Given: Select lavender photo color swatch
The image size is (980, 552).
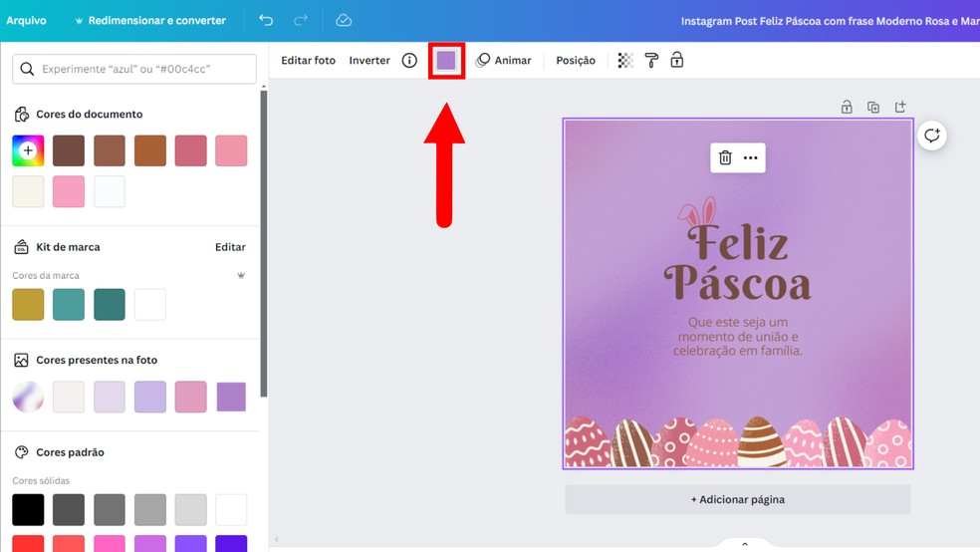Looking at the screenshot, I should point(150,397).
